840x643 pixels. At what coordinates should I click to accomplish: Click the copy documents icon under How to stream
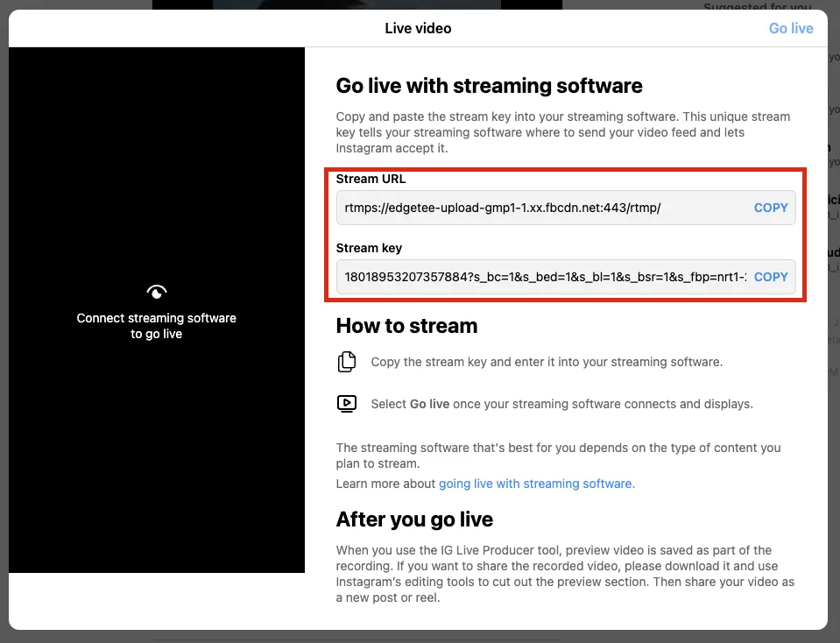click(347, 362)
